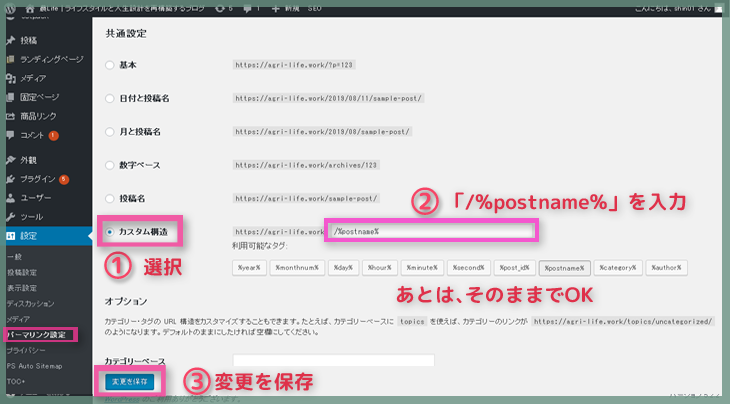Screen dimensions: 730x404
Task: Open the 固定ページ menu label
Action: 40,97
